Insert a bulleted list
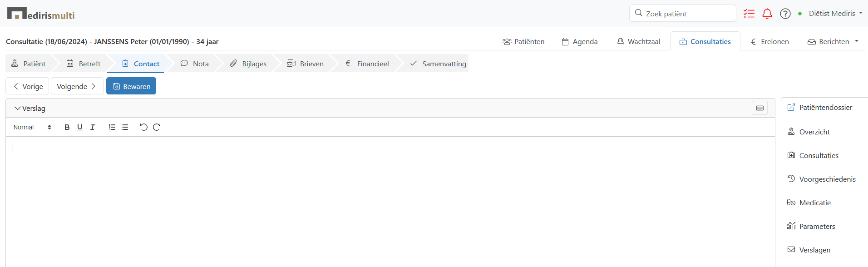The width and height of the screenshot is (868, 267). 125,127
